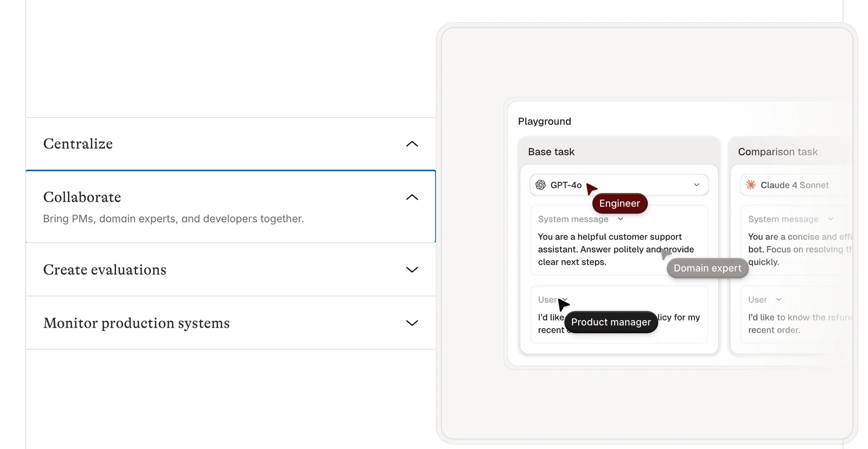
Task: Open Comparison task System message dropdown
Action: (831, 219)
